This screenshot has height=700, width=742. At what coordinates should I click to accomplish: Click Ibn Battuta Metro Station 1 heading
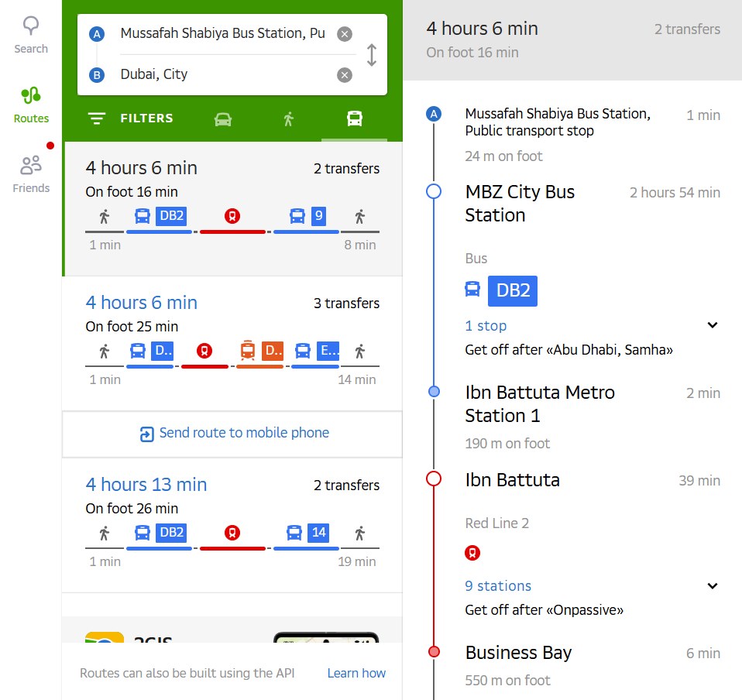click(540, 404)
